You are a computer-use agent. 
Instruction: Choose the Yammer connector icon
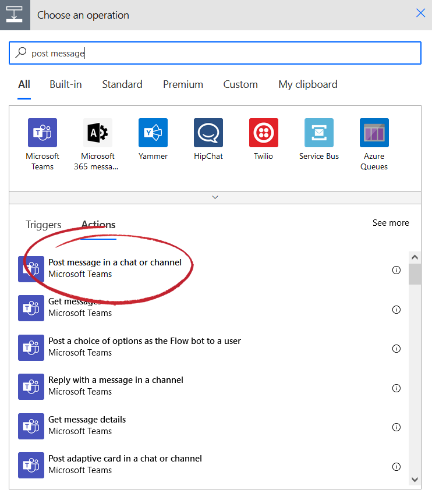[x=153, y=133]
